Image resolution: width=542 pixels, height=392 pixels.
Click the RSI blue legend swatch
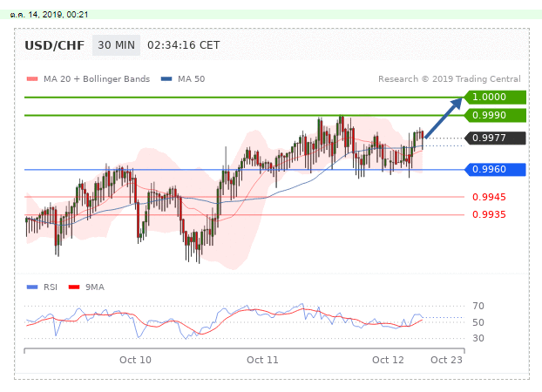[32, 287]
